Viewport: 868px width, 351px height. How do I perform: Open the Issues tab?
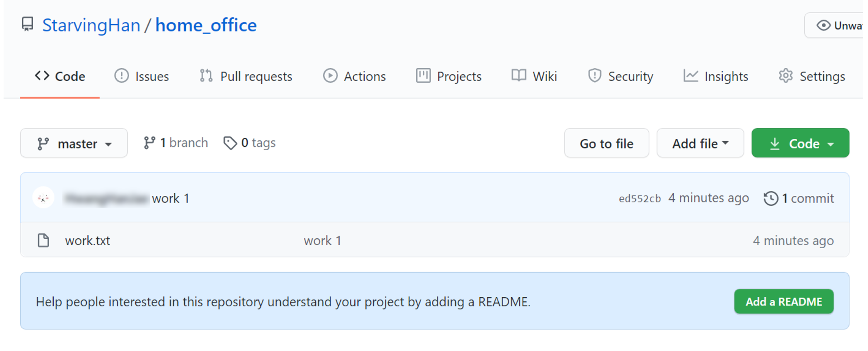click(141, 76)
